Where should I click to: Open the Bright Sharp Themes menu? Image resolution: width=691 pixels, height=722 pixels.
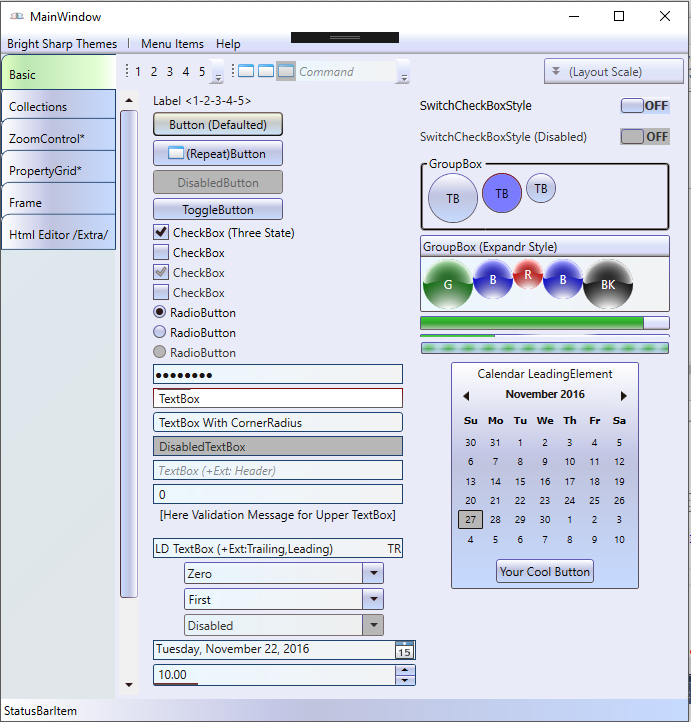click(x=62, y=44)
